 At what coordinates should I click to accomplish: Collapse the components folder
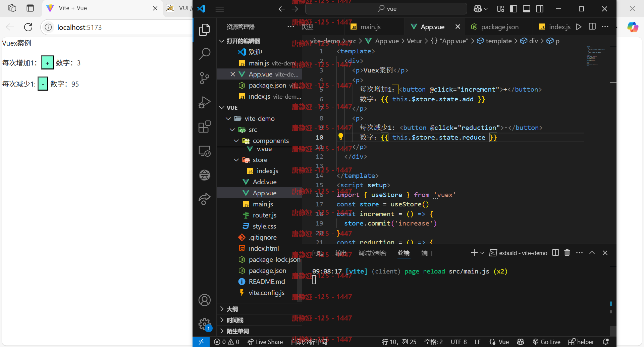[x=236, y=141]
